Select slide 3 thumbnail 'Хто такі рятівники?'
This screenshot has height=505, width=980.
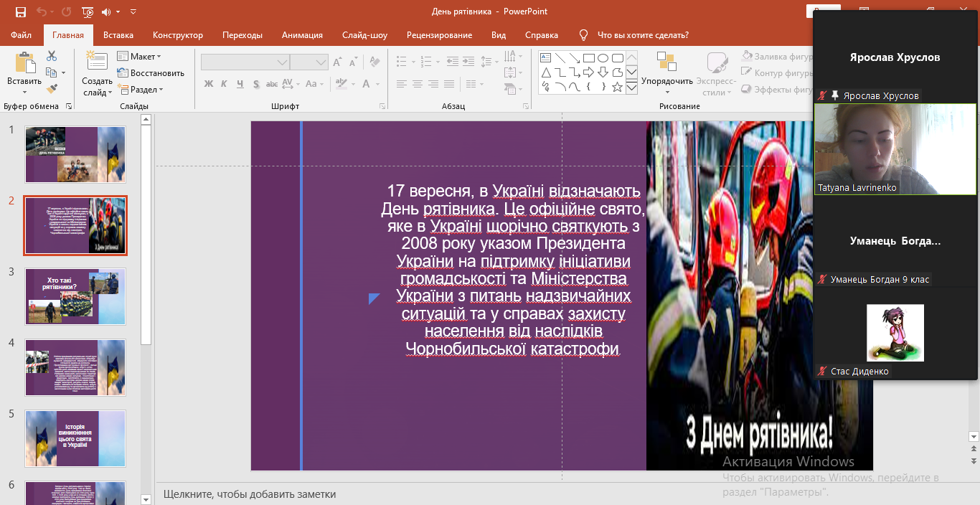tap(75, 296)
